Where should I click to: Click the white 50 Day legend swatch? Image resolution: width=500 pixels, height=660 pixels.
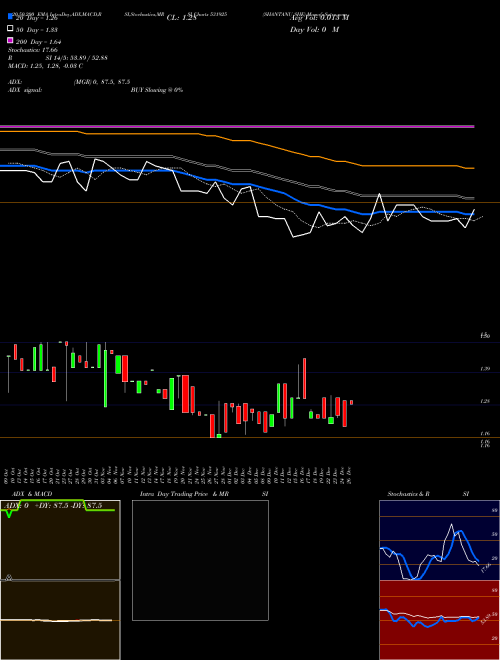pyautogui.click(x=11, y=29)
